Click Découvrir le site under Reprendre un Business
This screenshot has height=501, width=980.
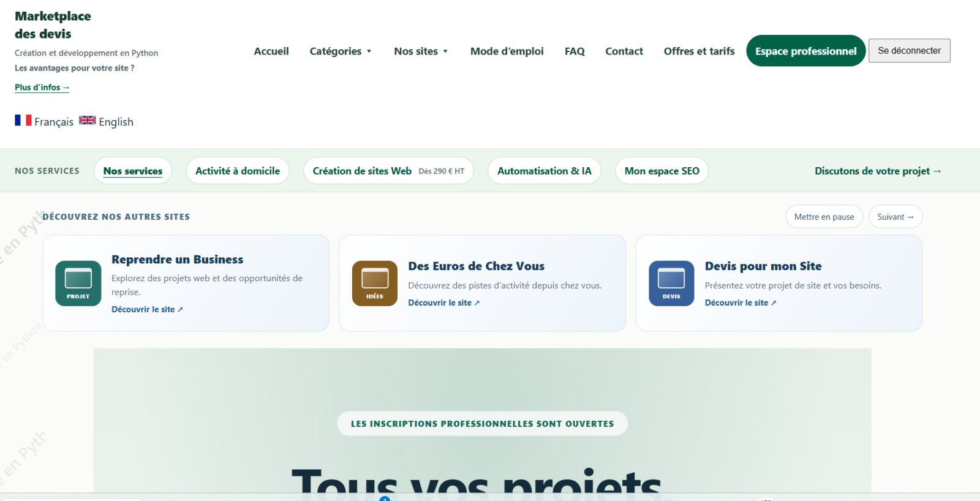(147, 310)
